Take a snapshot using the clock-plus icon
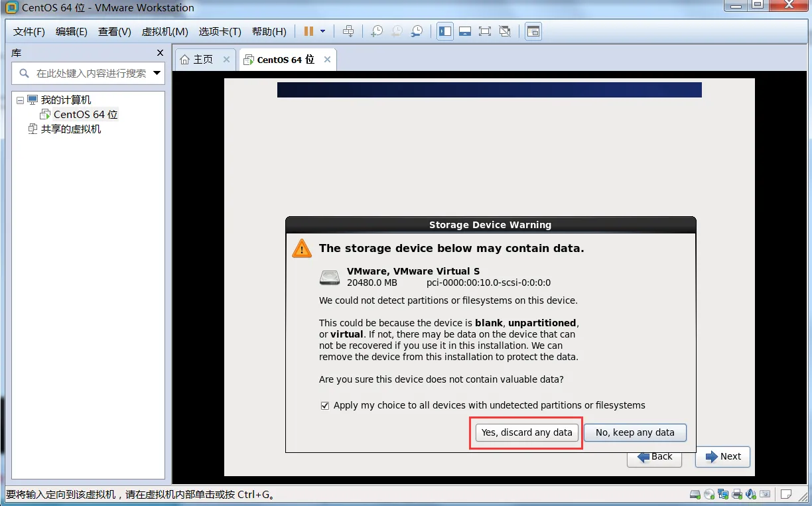 click(x=376, y=31)
